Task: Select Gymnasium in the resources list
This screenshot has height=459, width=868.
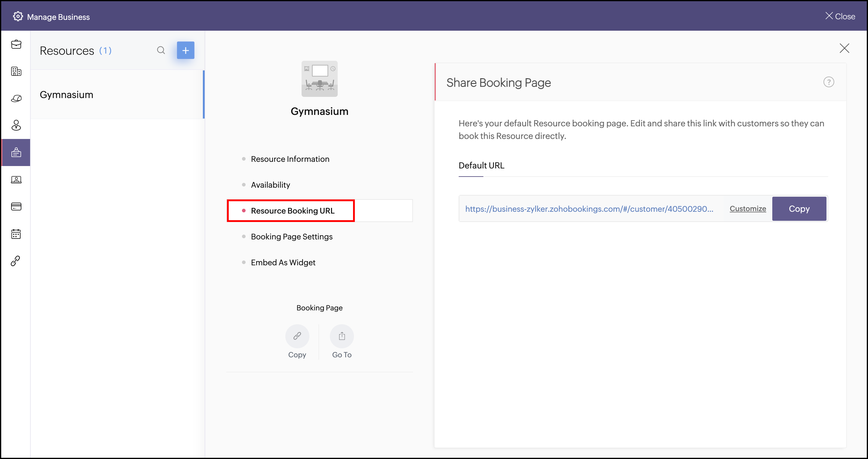Action: pos(67,95)
